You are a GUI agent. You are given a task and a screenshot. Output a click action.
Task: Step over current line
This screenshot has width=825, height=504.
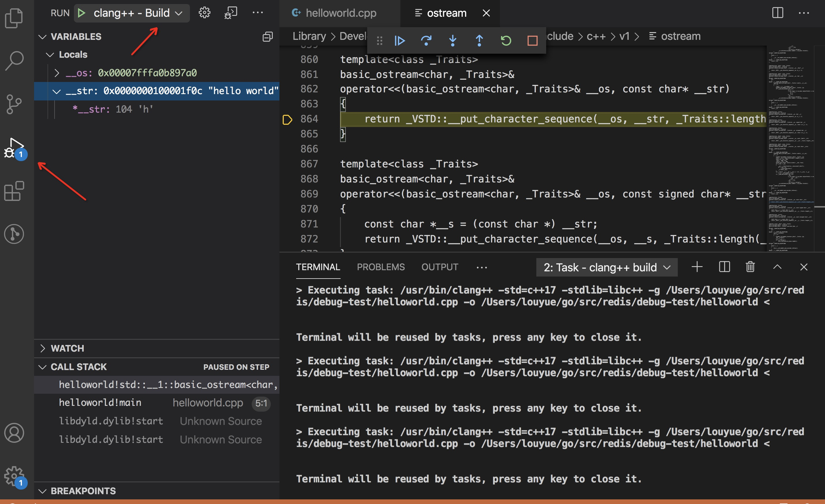[426, 41]
